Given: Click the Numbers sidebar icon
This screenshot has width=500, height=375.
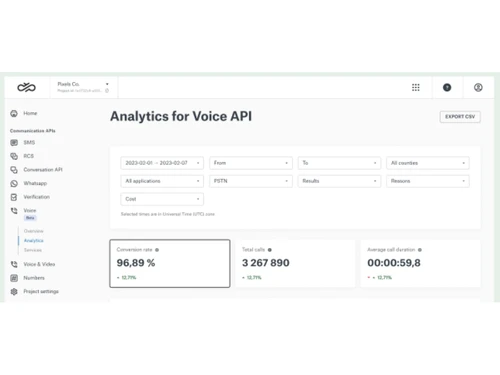Looking at the screenshot, I should point(14,278).
